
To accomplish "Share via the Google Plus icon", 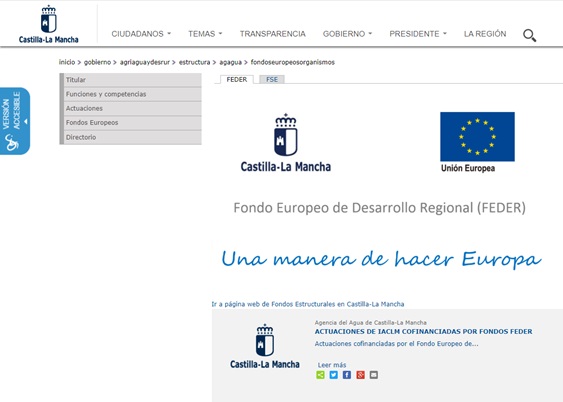I will [360, 375].
